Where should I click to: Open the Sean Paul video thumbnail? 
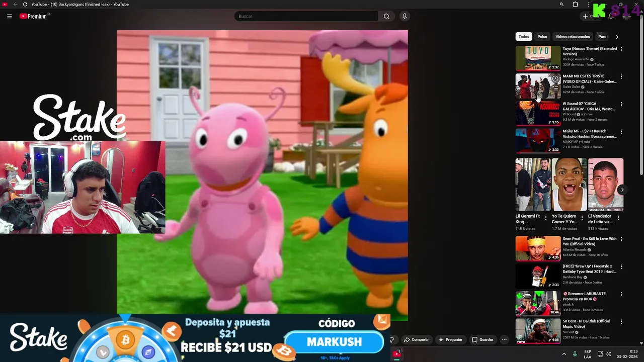(538, 248)
